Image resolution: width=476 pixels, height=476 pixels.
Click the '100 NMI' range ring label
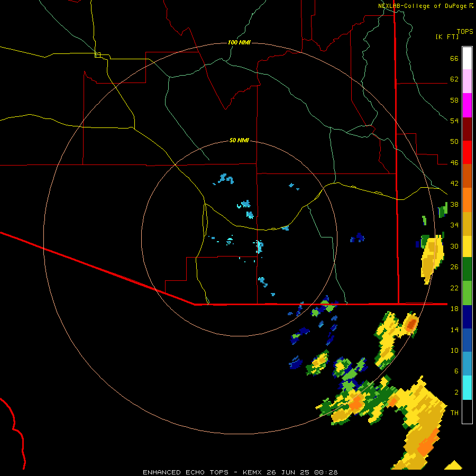point(239,42)
